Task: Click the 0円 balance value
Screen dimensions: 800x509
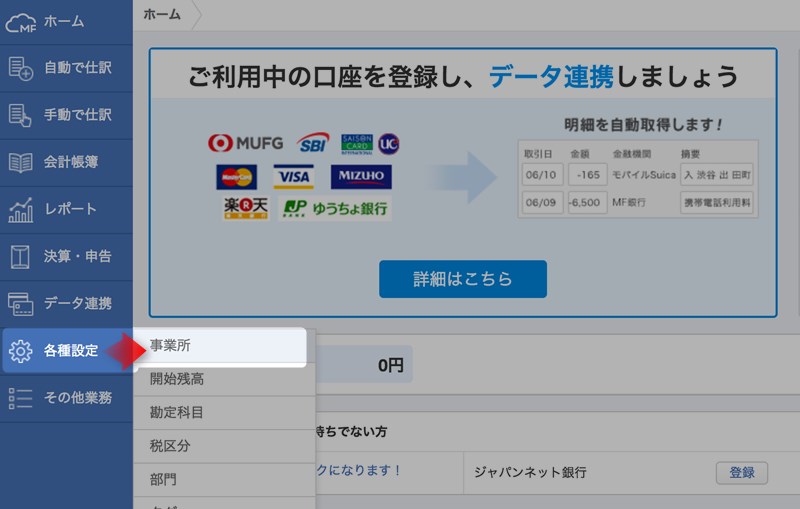Action: [391, 365]
